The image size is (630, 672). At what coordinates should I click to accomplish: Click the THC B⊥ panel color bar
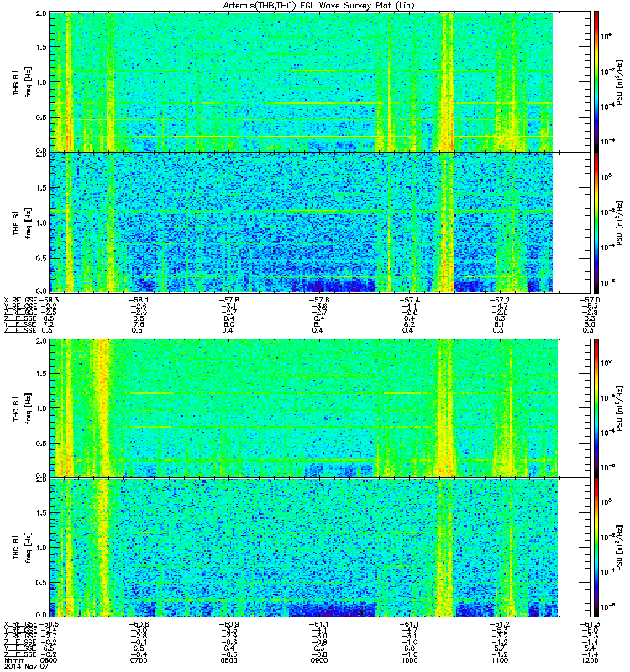pos(596,407)
